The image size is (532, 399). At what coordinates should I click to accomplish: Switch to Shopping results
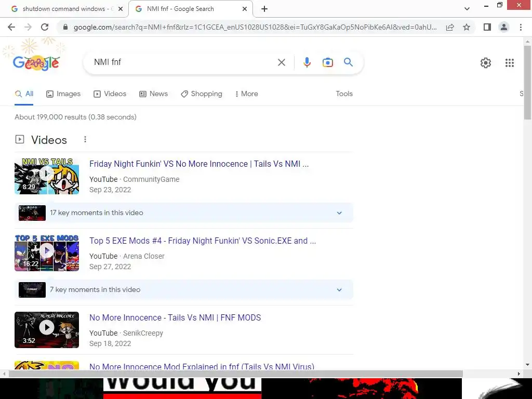(202, 94)
